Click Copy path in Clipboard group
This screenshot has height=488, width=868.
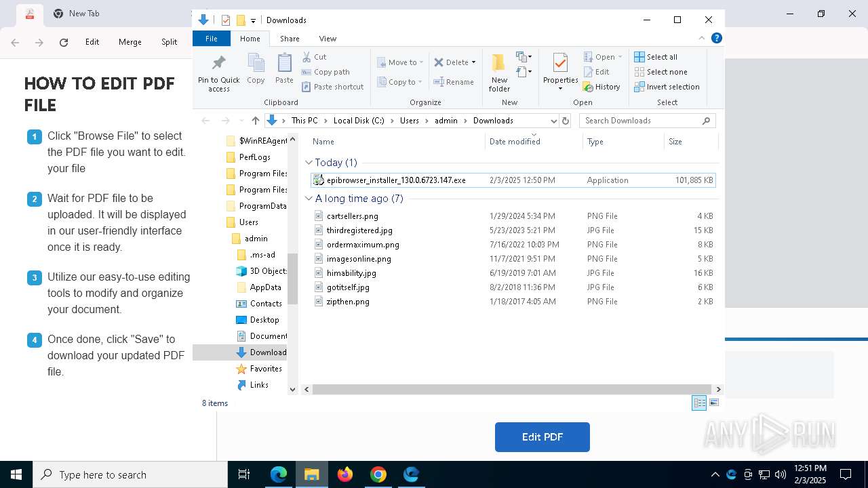[x=325, y=72]
